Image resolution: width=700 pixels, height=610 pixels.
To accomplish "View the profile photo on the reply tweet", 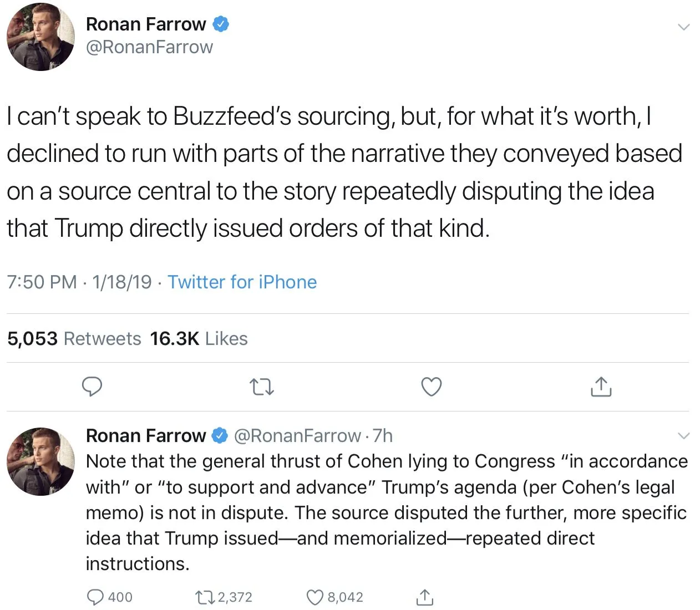I will (40, 461).
